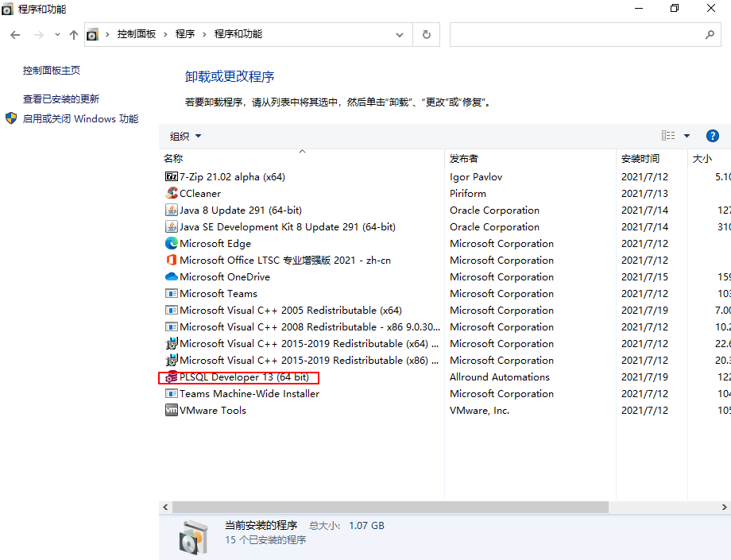Select Microsoft Edge program name

pos(215,243)
